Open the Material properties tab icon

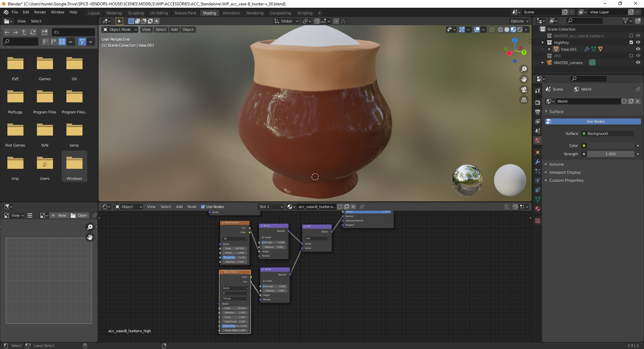(x=538, y=209)
